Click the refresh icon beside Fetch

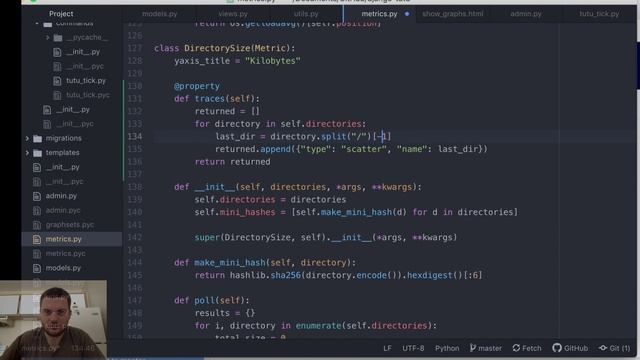point(516,348)
